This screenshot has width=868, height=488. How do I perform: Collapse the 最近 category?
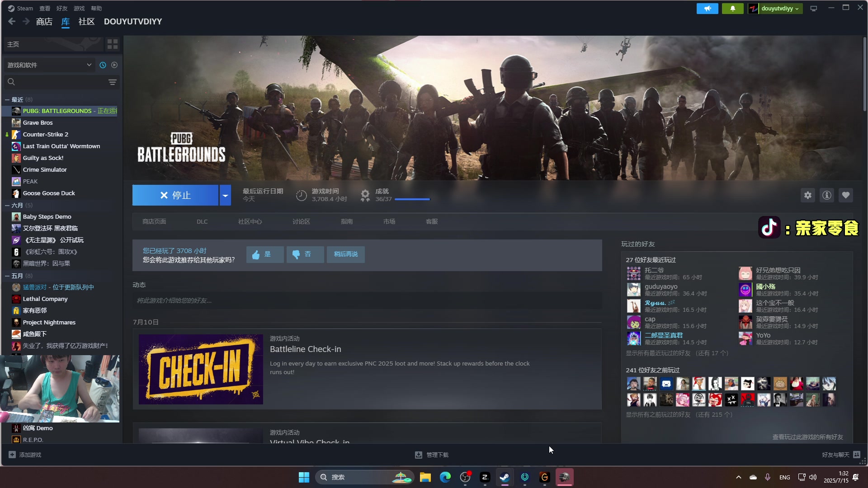pyautogui.click(x=7, y=99)
